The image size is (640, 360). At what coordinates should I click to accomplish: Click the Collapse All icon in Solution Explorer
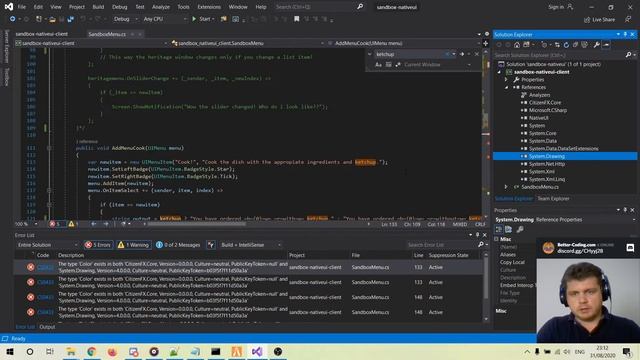point(575,45)
